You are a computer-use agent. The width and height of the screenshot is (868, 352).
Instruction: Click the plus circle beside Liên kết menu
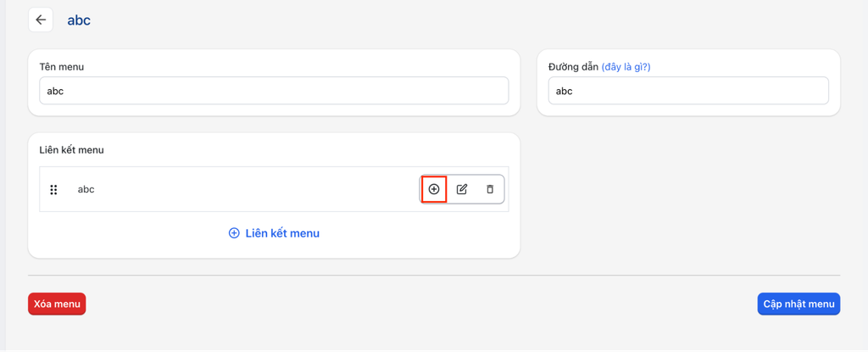pyautogui.click(x=234, y=233)
